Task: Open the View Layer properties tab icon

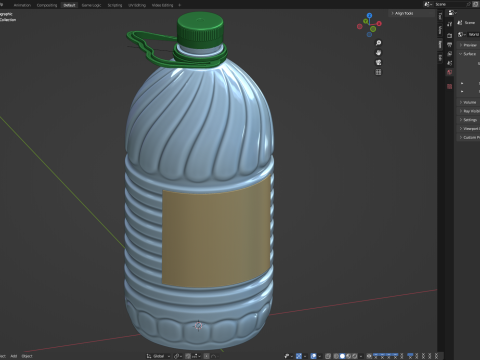Action: click(450, 54)
